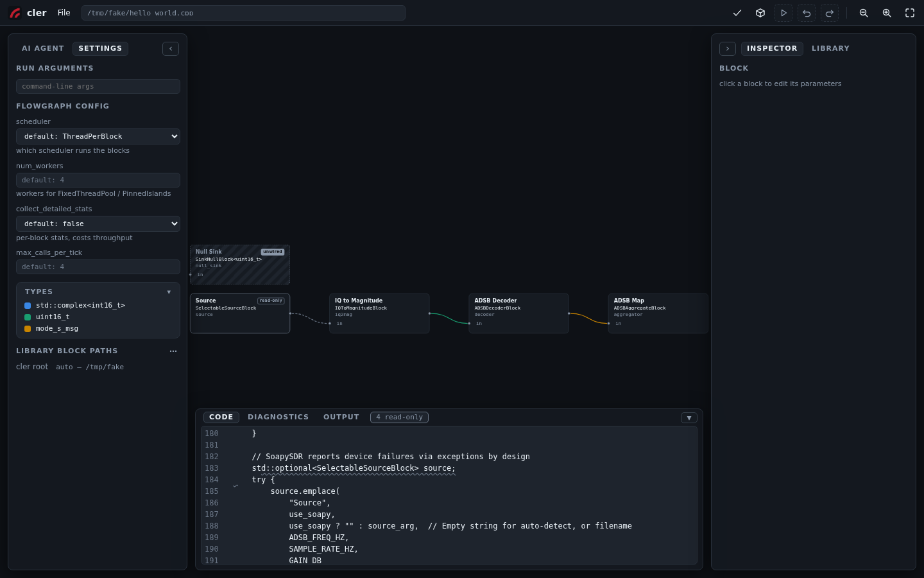Click the fold marker beside the try block
924x578 pixels.
click(x=236, y=486)
